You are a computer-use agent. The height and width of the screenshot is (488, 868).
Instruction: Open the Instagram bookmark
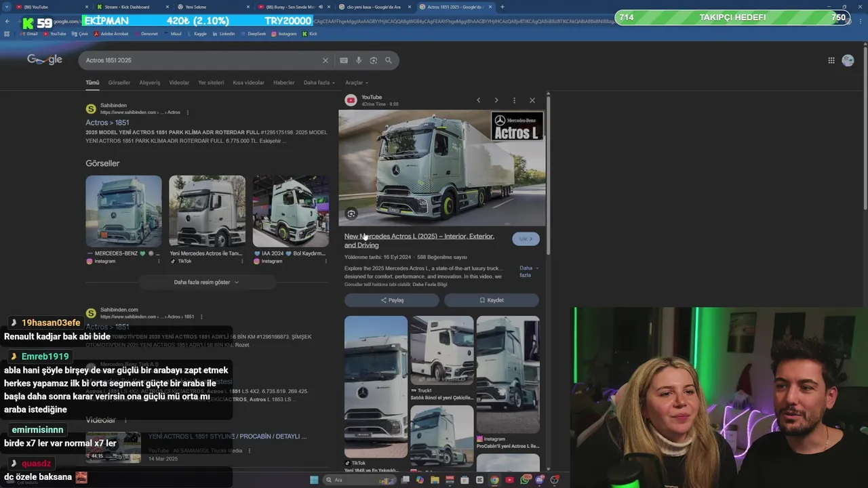coord(284,34)
